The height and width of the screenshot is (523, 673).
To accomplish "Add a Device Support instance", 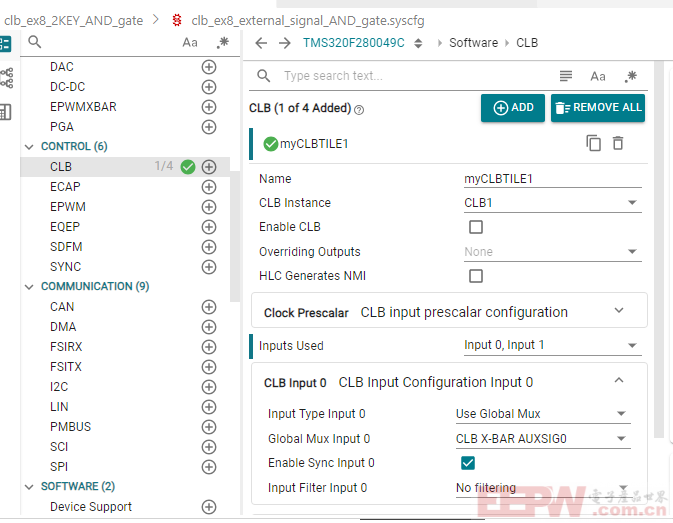I will (x=209, y=507).
